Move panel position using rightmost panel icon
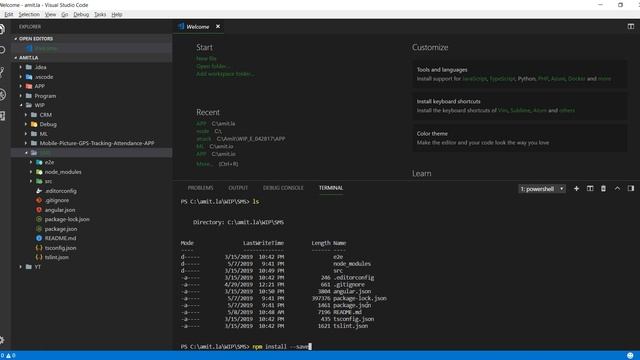The height and width of the screenshot is (360, 640). (631, 189)
